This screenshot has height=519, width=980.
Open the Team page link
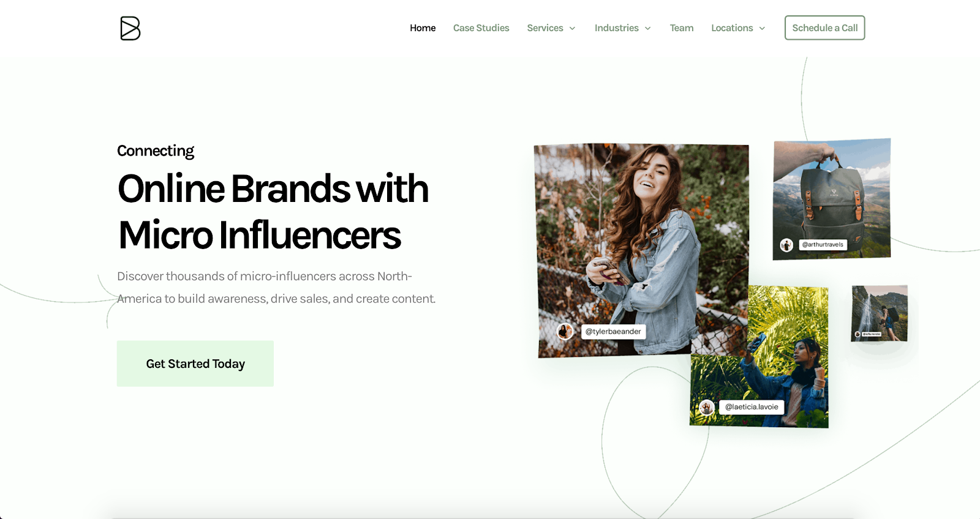(x=682, y=28)
